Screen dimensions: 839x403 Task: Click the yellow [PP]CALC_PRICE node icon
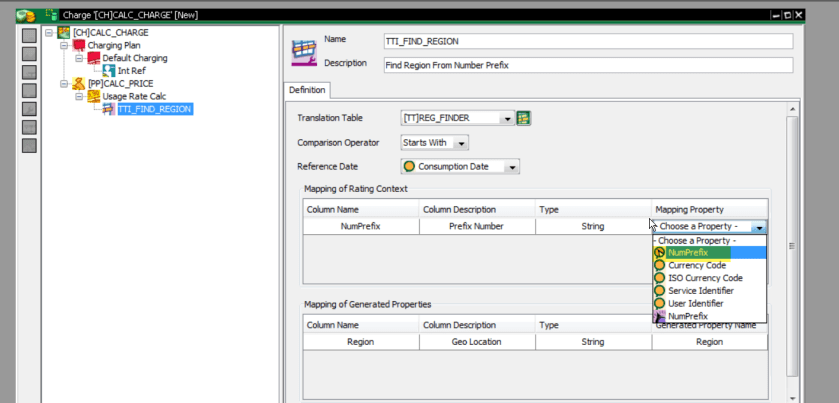coord(79,83)
